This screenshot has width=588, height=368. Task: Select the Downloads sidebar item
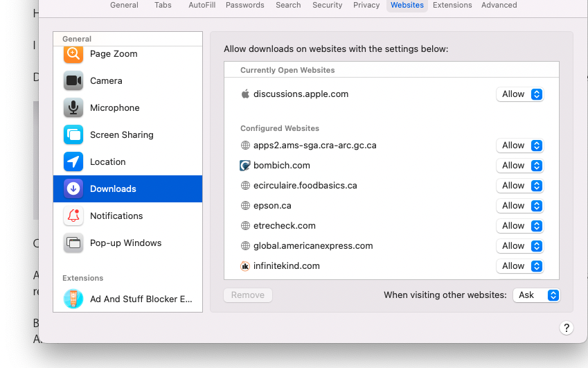point(127,189)
